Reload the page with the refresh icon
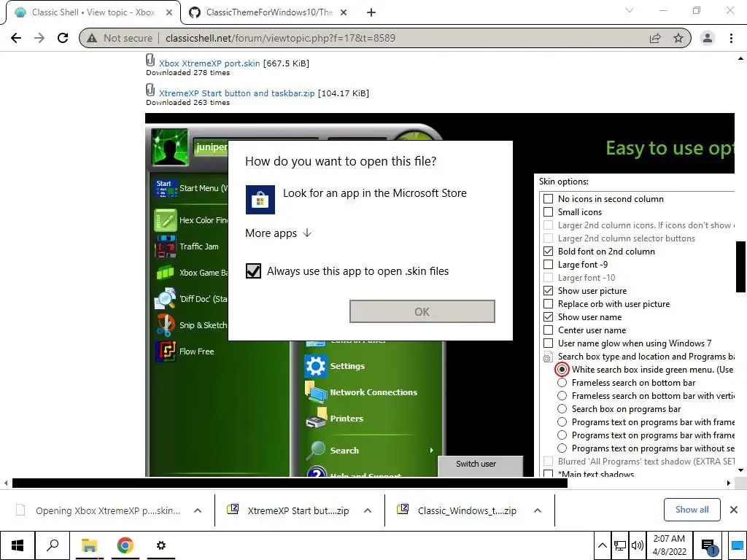 click(x=63, y=38)
